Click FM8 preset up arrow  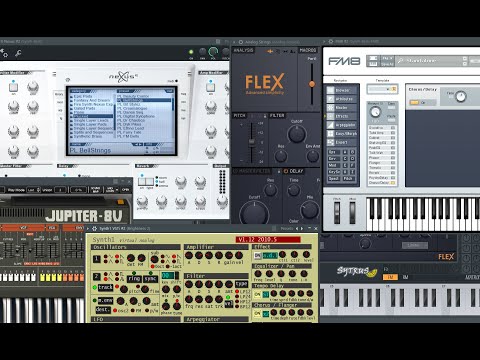[x=465, y=58]
